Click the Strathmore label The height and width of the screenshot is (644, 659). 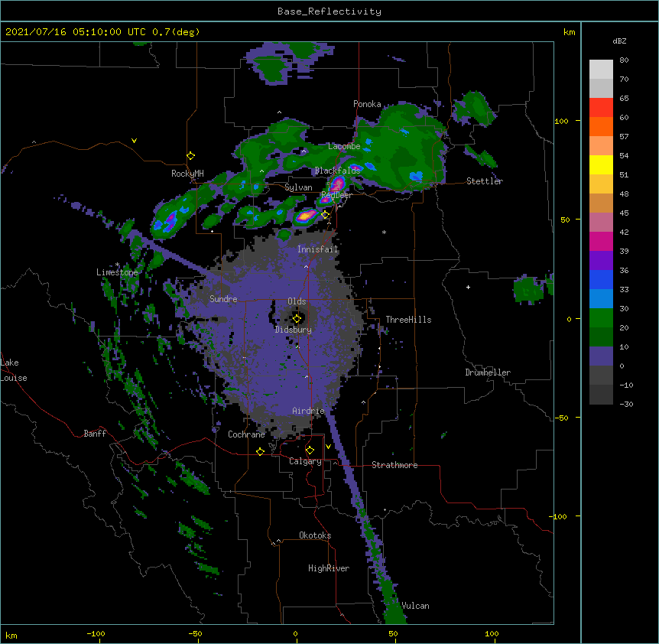click(394, 465)
